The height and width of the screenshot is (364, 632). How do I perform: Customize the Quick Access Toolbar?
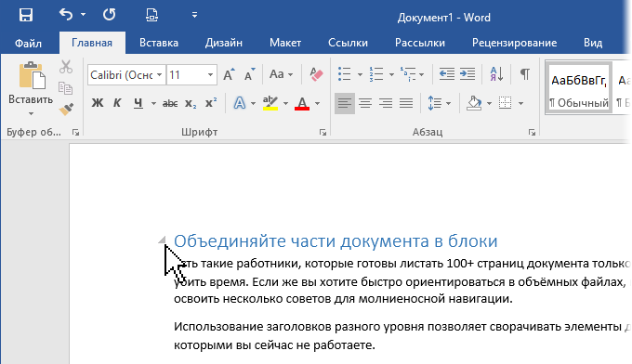point(194,15)
